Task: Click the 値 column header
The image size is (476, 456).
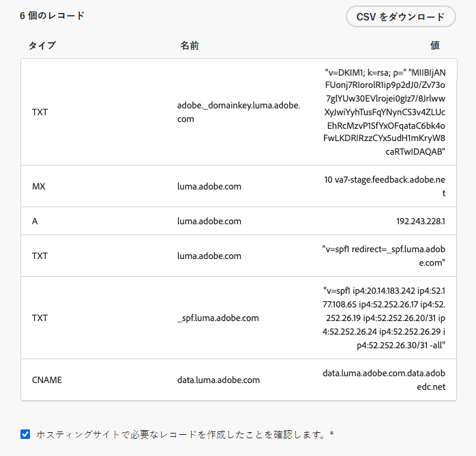Action: click(x=434, y=46)
